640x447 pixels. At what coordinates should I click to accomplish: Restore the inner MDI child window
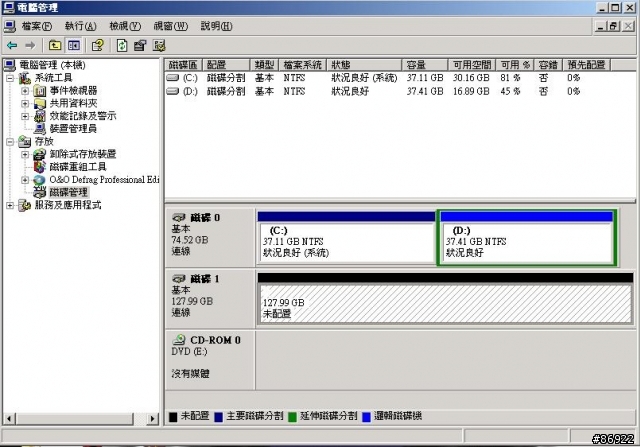(613, 27)
